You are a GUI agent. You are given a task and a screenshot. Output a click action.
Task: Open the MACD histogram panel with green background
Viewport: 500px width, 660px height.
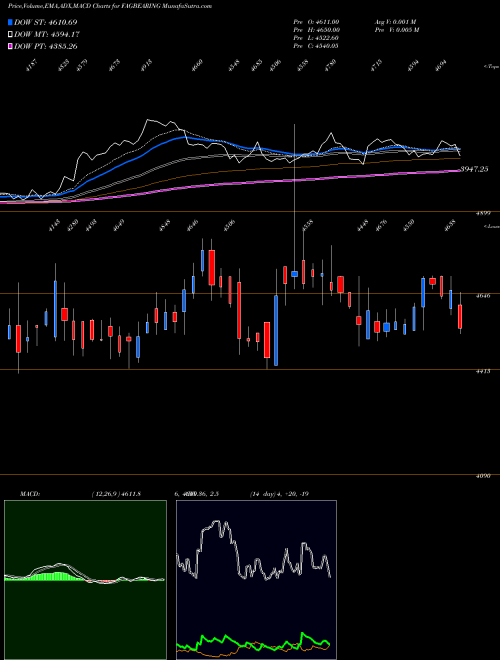tap(85, 580)
